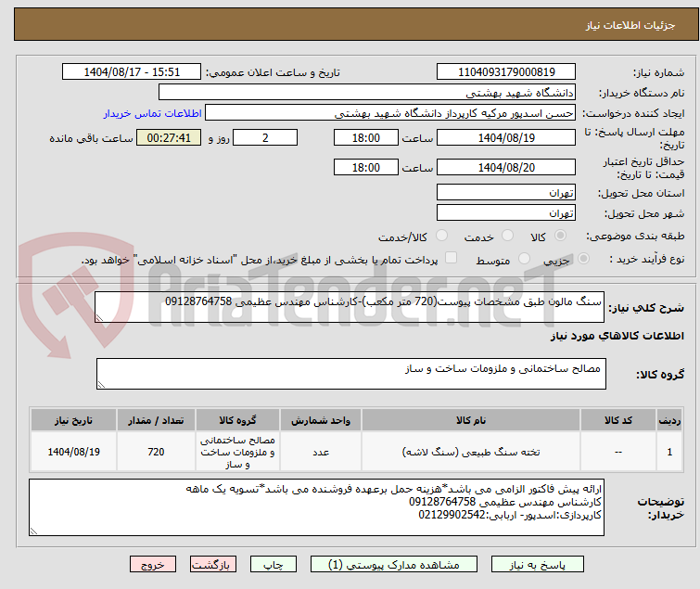Click the چاپ print button
Image resolution: width=700 pixels, height=589 pixels.
pos(274,565)
